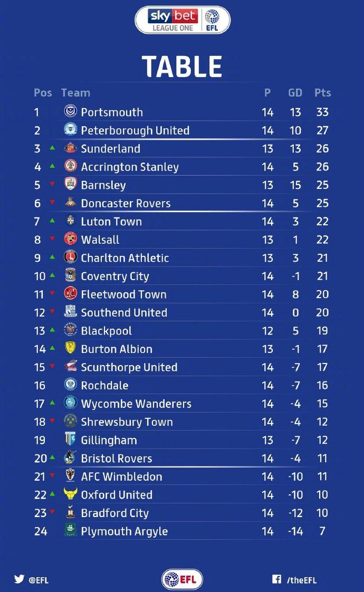This screenshot has height=592, width=364.
Task: Click the Facebook icon in footer
Action: [276, 579]
